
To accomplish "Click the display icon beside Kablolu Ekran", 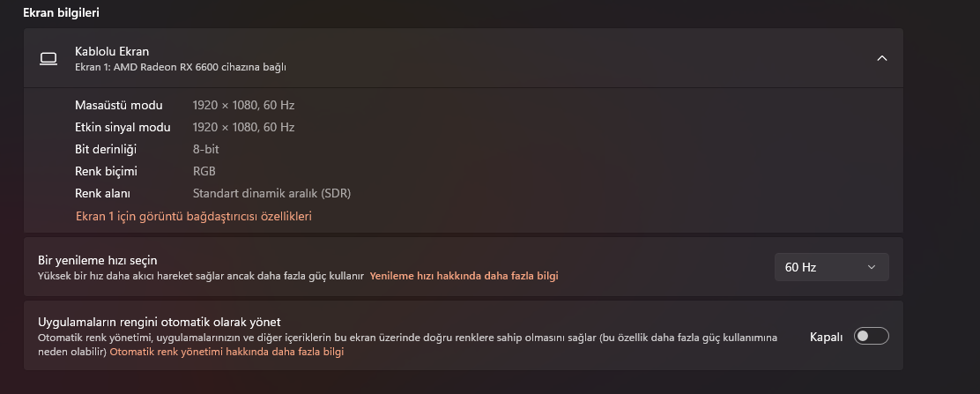I will tap(48, 58).
